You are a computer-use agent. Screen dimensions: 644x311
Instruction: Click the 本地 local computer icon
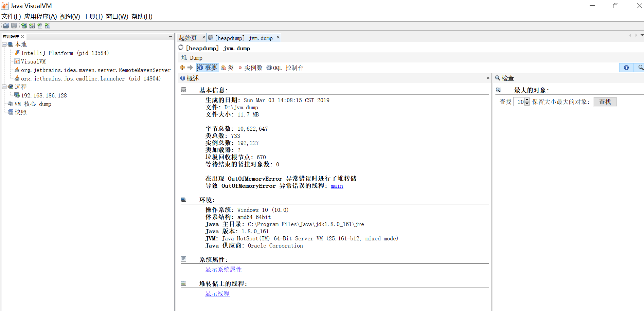pyautogui.click(x=11, y=44)
